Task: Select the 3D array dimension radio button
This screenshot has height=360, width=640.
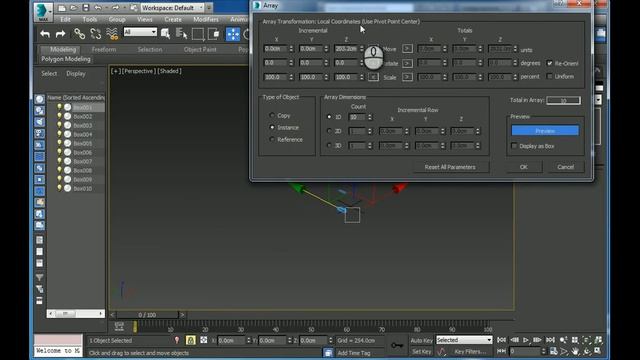Action: [x=329, y=145]
